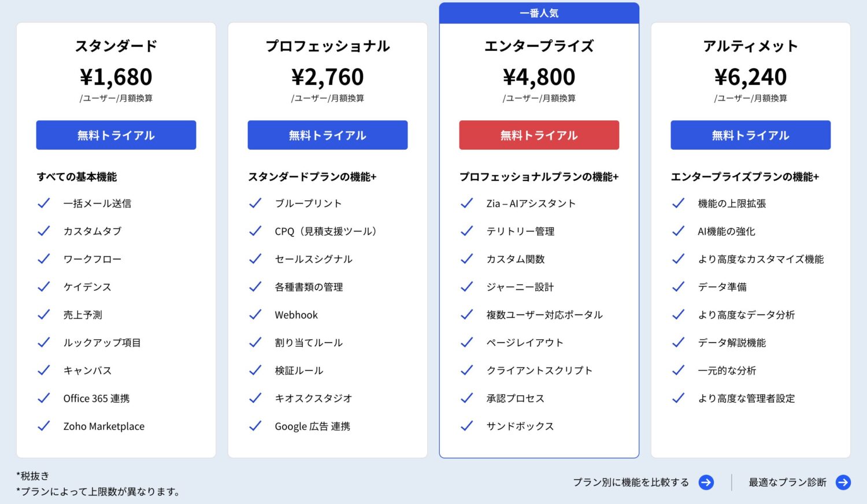This screenshot has width=867, height=504.
Task: Start the プロフェッショナル free trial
Action: coord(327,135)
